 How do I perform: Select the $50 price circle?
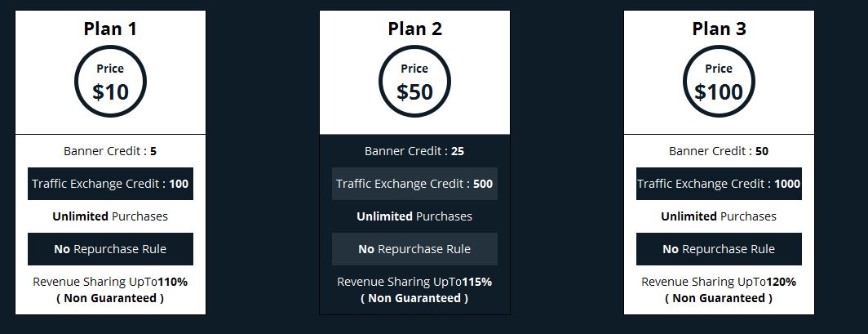414,82
